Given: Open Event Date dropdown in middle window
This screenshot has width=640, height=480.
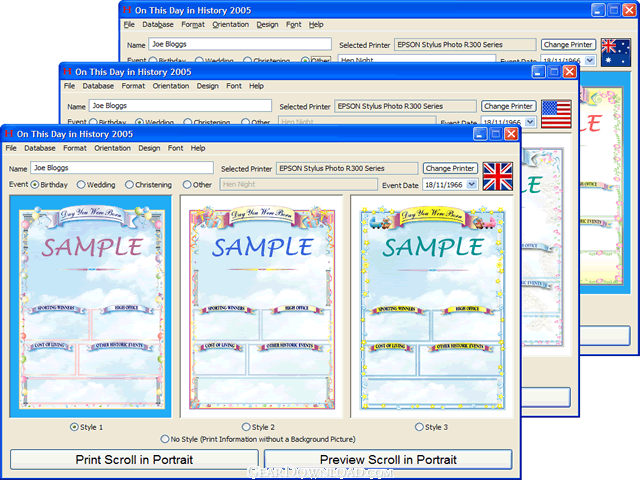Looking at the screenshot, I should (x=530, y=122).
